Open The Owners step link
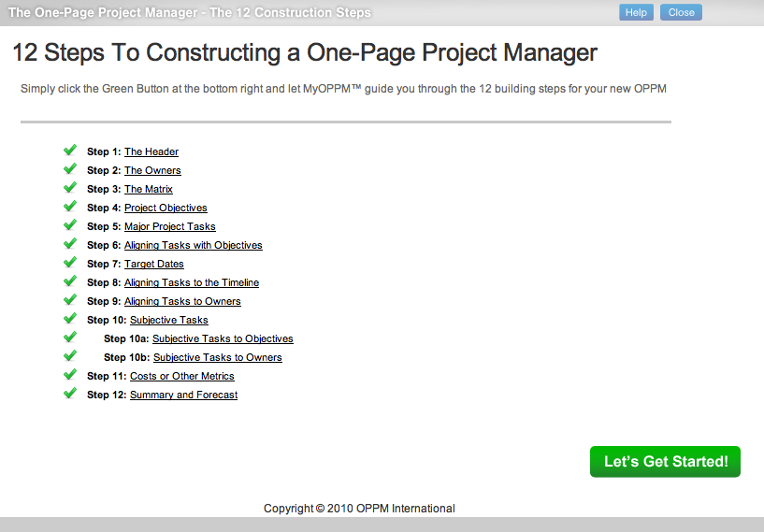Screen dimensions: 764x532 (152, 170)
